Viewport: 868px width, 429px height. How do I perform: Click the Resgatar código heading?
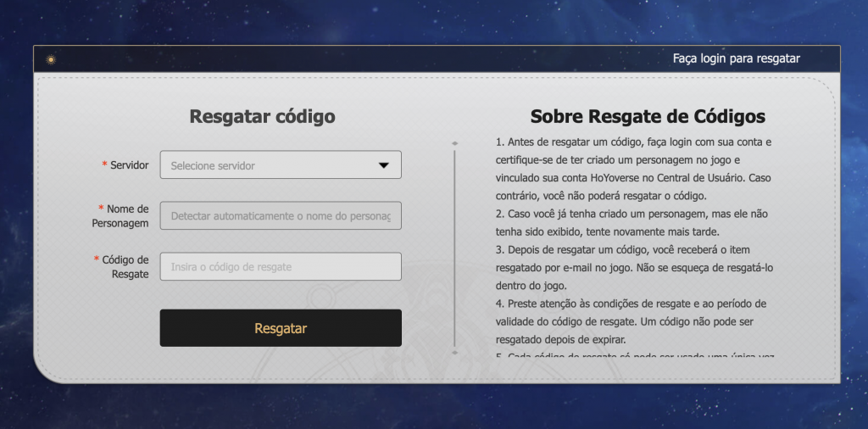[x=262, y=117]
